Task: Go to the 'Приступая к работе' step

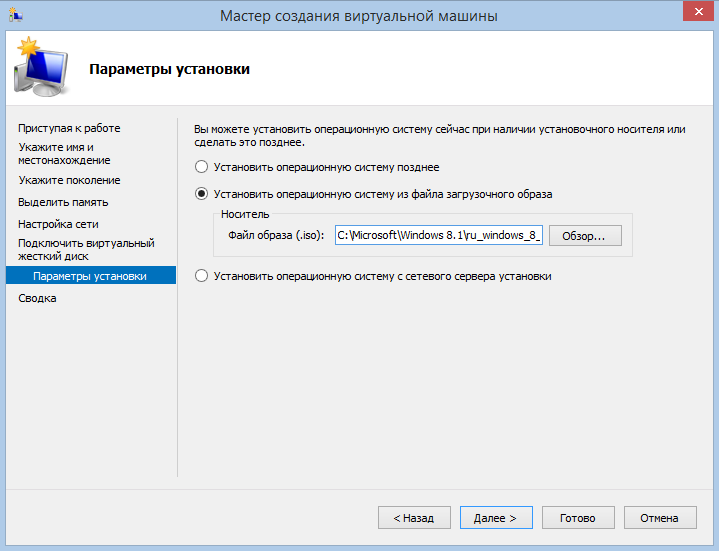Action: [69, 128]
